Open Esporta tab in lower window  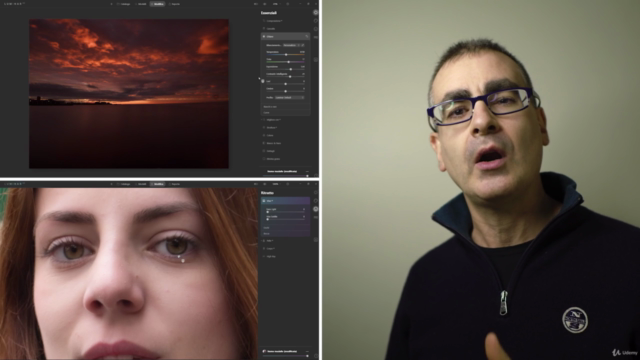click(174, 184)
